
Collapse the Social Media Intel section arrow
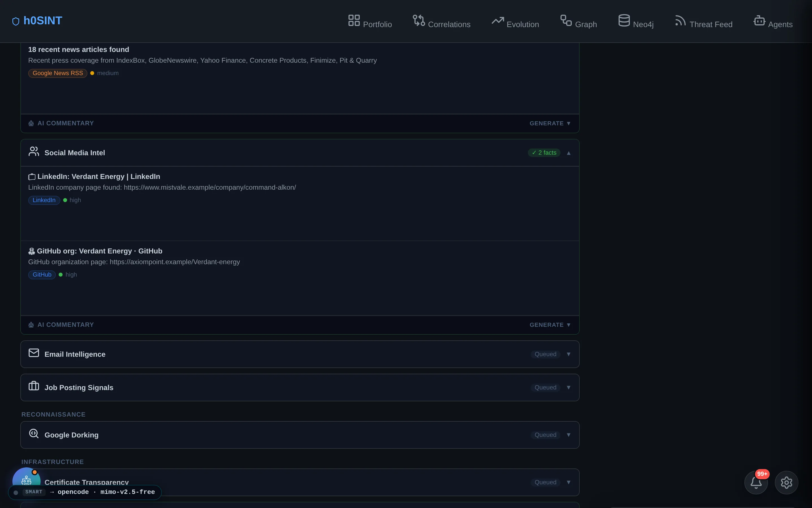pyautogui.click(x=568, y=153)
